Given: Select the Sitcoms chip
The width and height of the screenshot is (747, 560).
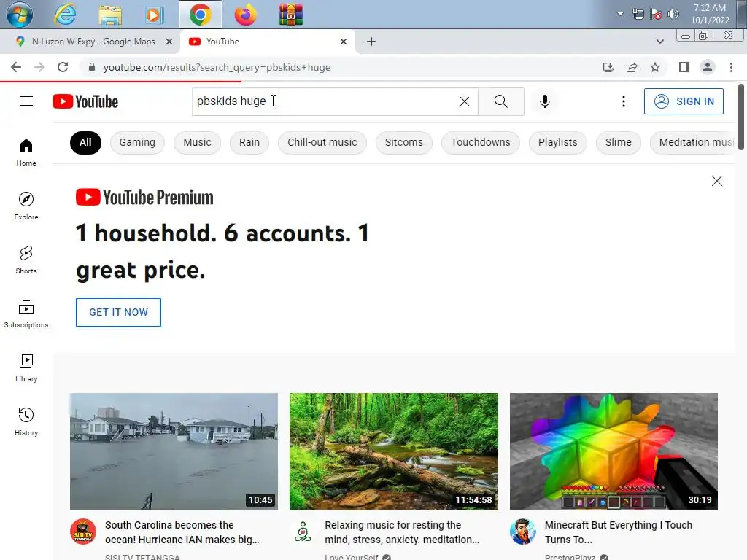Looking at the screenshot, I should [404, 142].
